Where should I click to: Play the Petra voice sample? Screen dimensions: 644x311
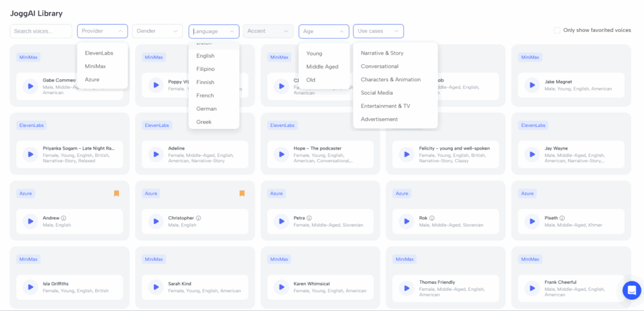click(x=280, y=221)
